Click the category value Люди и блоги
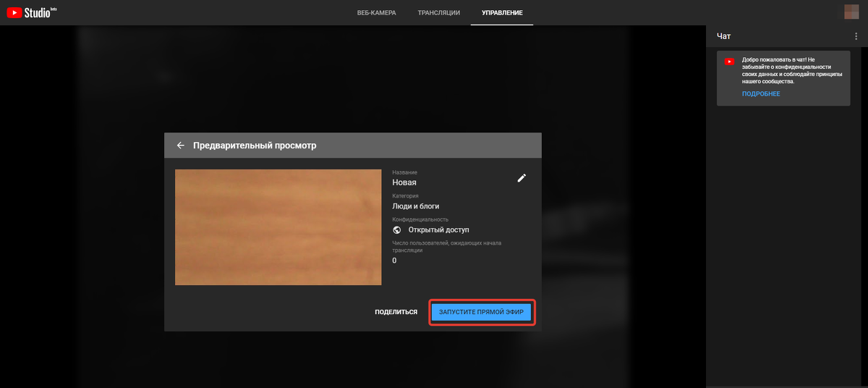This screenshot has height=388, width=868. (x=416, y=206)
